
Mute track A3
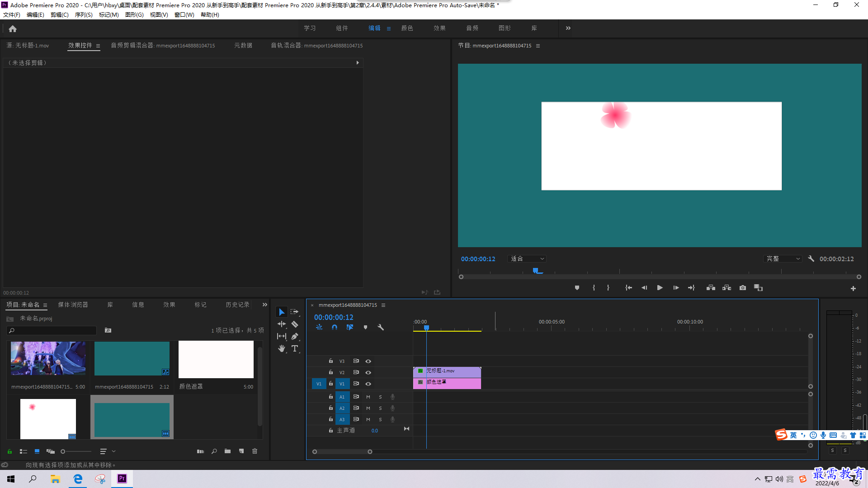click(368, 419)
